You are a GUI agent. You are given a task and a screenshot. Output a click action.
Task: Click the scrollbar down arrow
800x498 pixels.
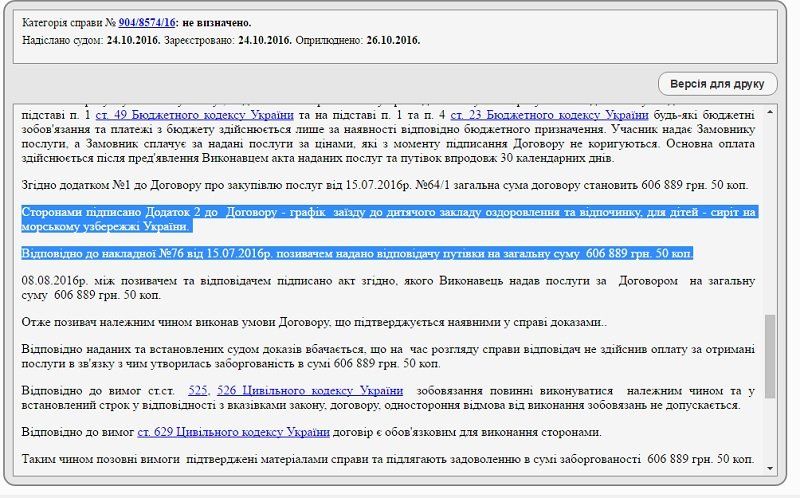[x=769, y=468]
